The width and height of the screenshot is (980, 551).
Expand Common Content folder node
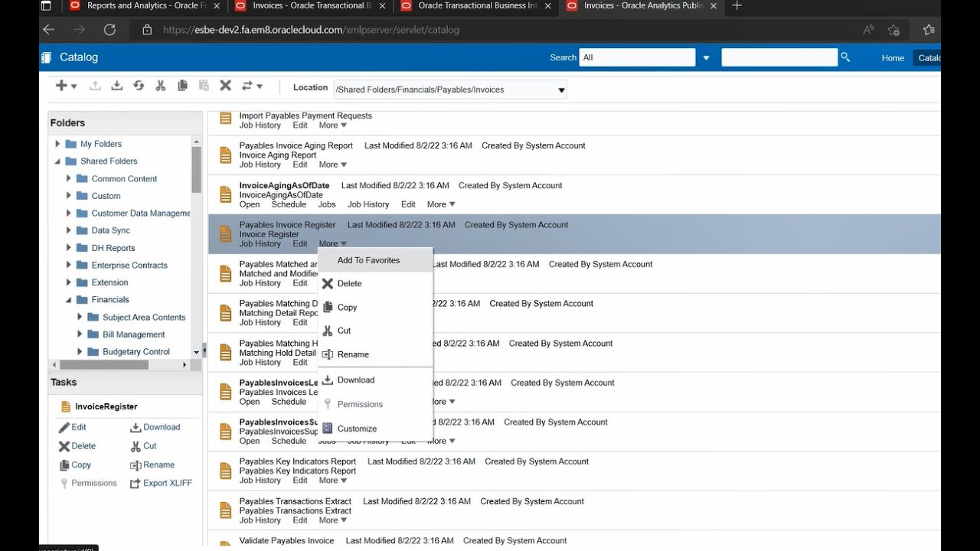point(68,178)
